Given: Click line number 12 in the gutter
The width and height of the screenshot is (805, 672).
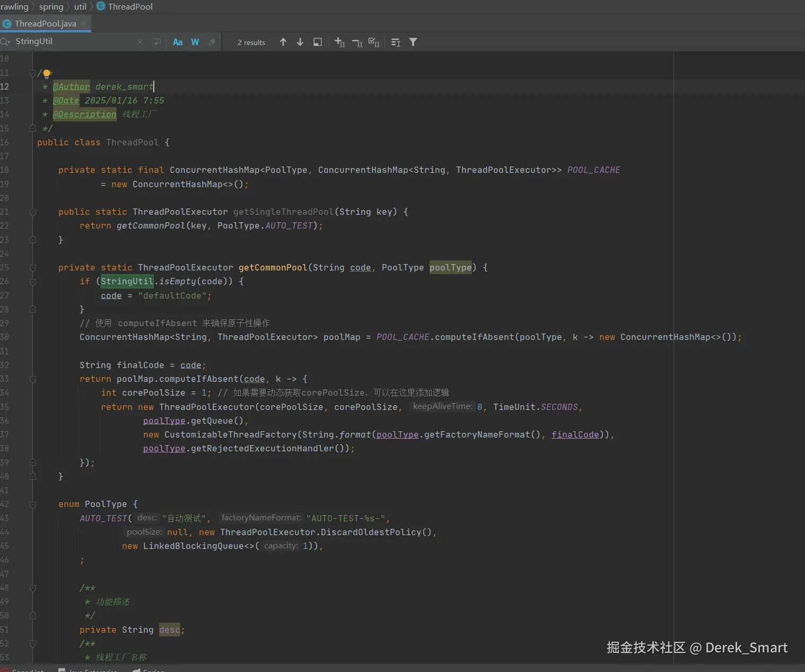Looking at the screenshot, I should pos(5,86).
